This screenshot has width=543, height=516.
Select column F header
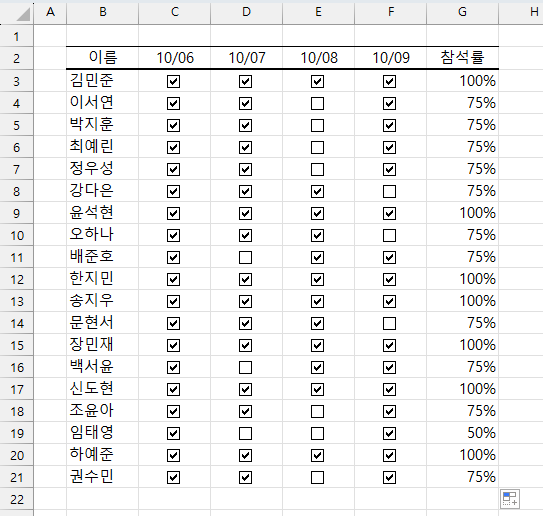click(391, 12)
